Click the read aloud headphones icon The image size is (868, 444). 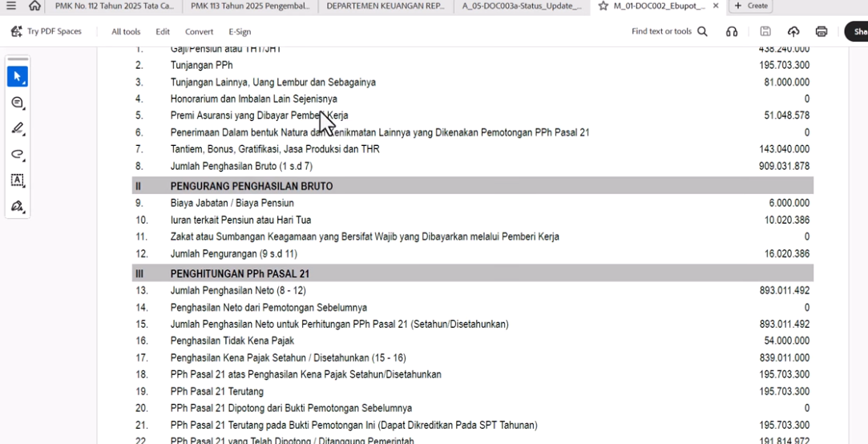[732, 31]
